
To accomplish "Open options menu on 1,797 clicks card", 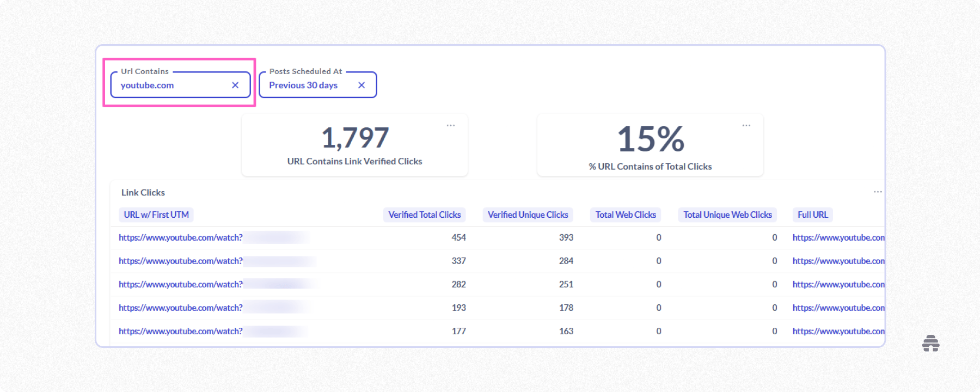I will pyautogui.click(x=451, y=125).
